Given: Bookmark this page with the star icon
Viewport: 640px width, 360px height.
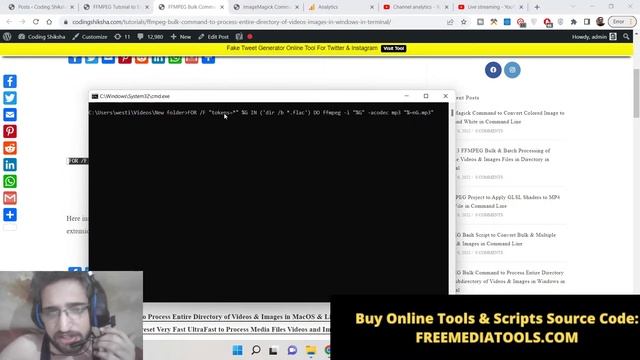Looking at the screenshot, I should [x=464, y=22].
